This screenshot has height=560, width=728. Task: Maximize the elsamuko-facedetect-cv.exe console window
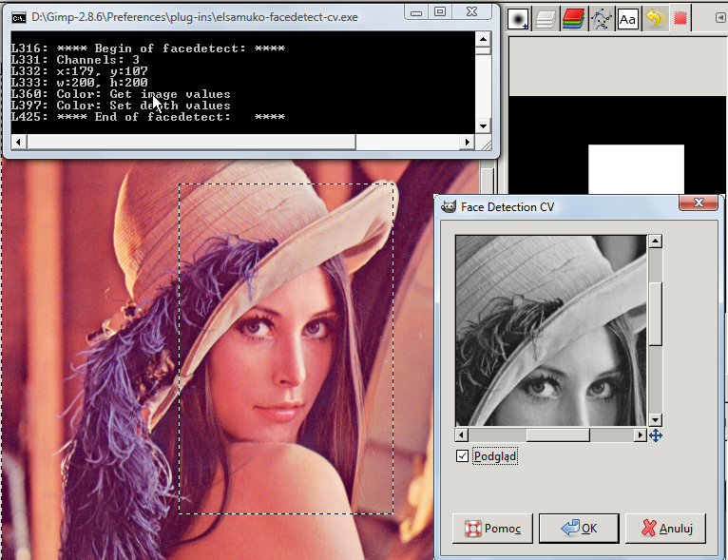[440, 12]
